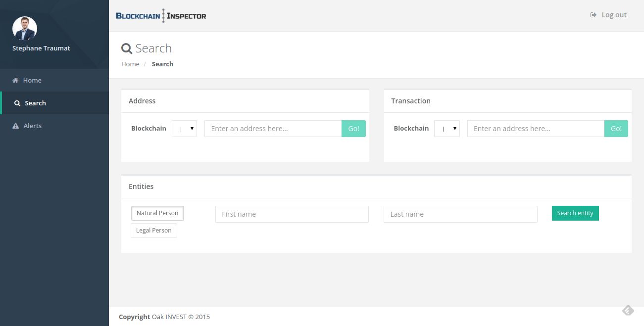This screenshot has height=326, width=644.
Task: Click Go! in the Address panel
Action: click(x=353, y=129)
